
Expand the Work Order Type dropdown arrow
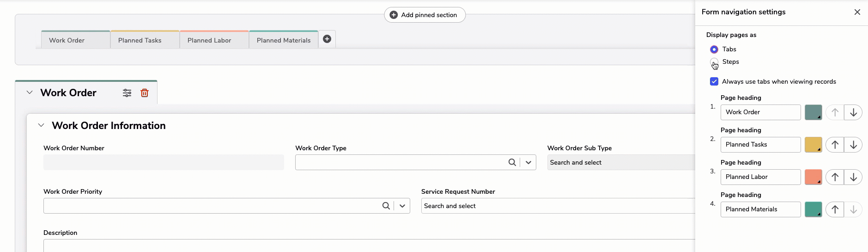pos(528,162)
